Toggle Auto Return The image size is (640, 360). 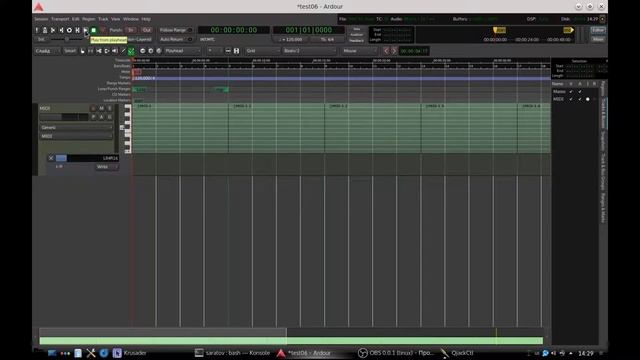(176, 40)
